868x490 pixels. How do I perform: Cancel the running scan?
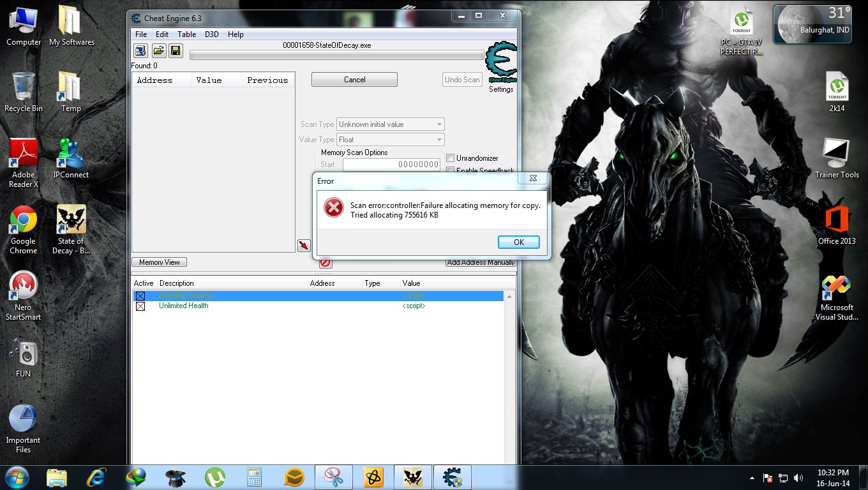[x=354, y=80]
